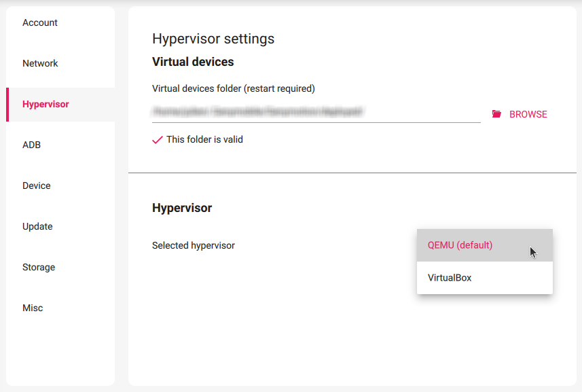582x392 pixels.
Task: Select the Hypervisor sidebar entry
Action: (x=46, y=104)
